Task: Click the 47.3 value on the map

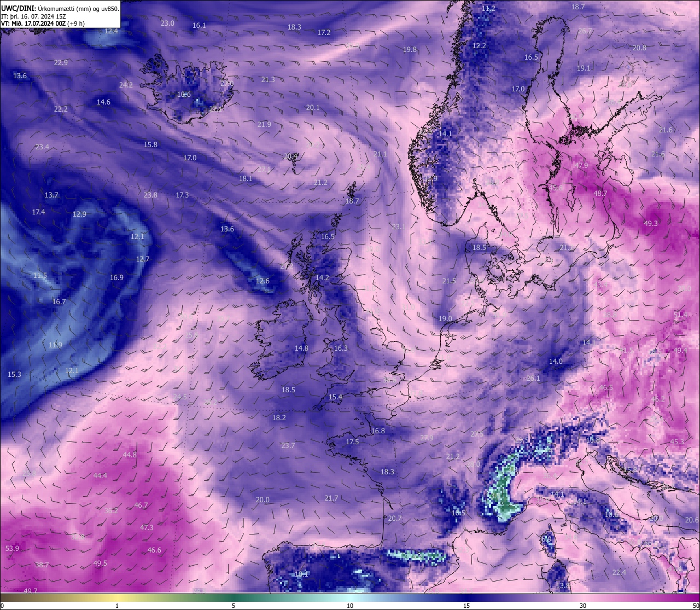Action: click(147, 527)
